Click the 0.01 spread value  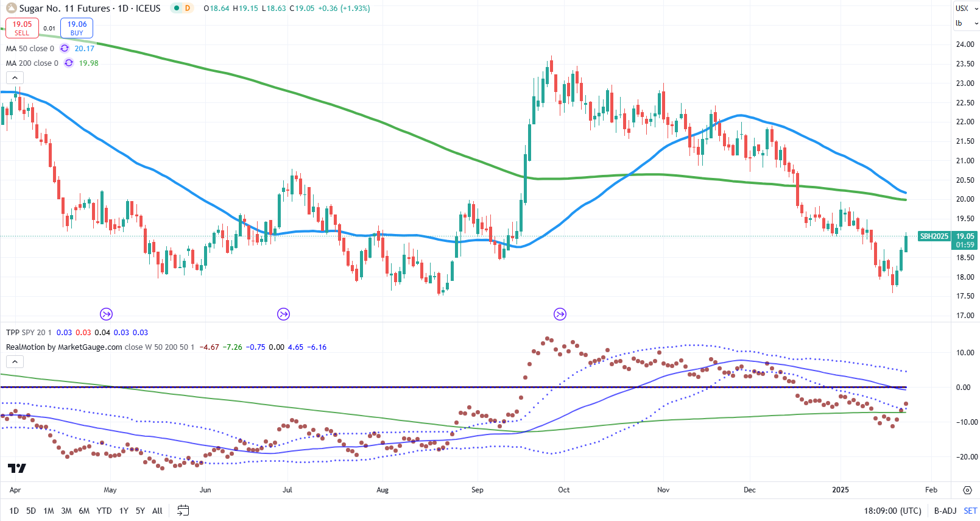point(49,28)
